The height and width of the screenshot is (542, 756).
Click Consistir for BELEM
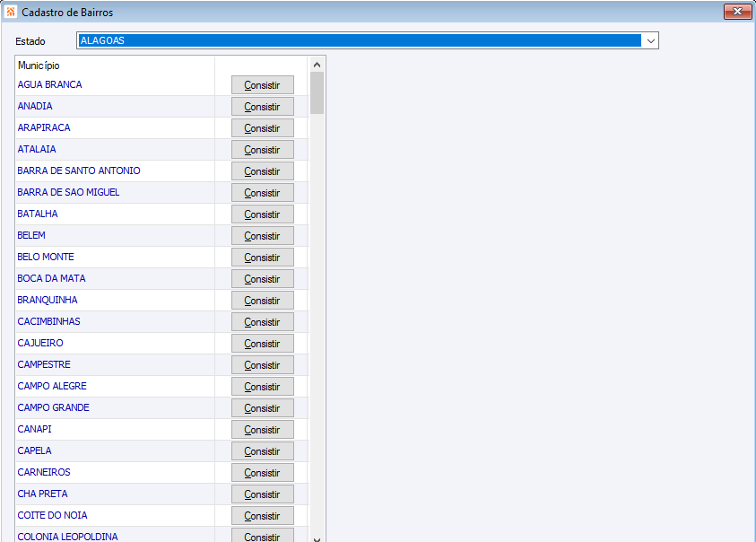tap(262, 236)
